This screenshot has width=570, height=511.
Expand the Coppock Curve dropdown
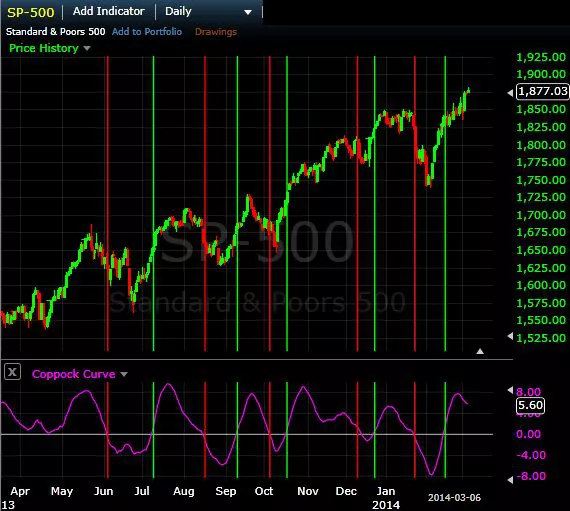tap(124, 374)
